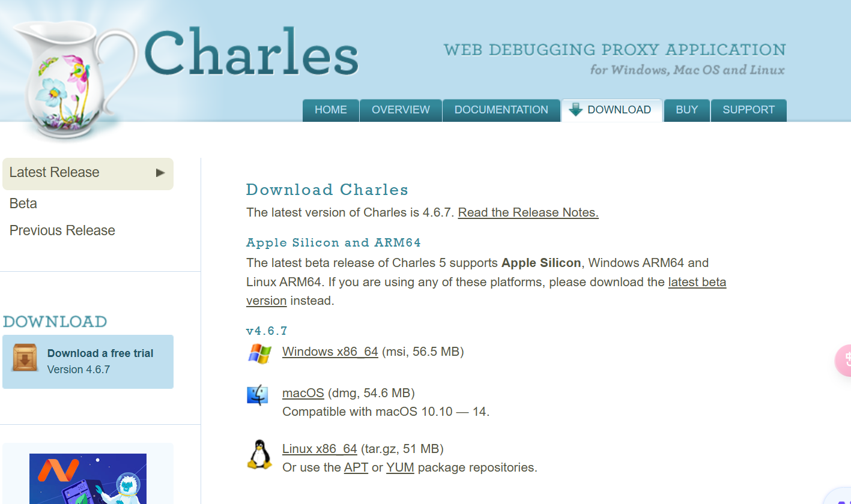Click Version 4.6.7 text in sidebar

(x=79, y=370)
